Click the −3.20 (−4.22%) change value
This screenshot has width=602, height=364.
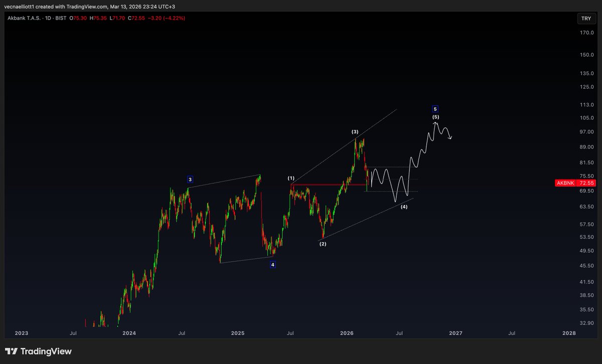pos(166,18)
